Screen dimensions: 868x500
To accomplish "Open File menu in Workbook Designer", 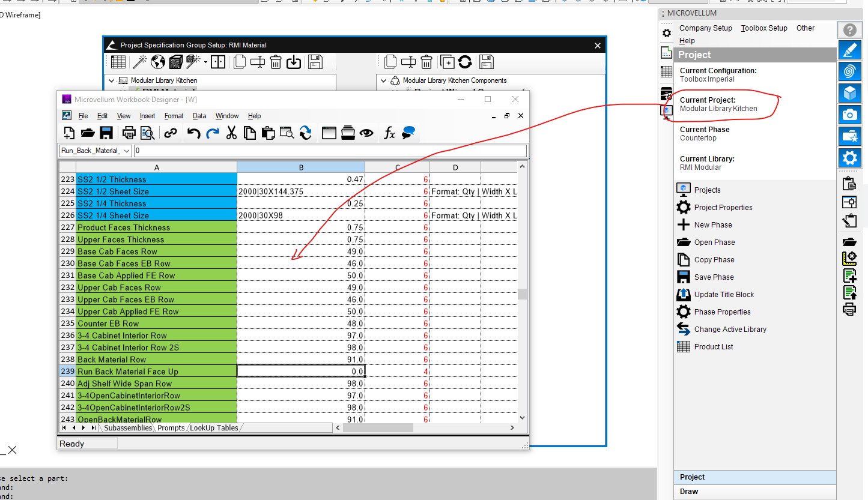I will 83,116.
